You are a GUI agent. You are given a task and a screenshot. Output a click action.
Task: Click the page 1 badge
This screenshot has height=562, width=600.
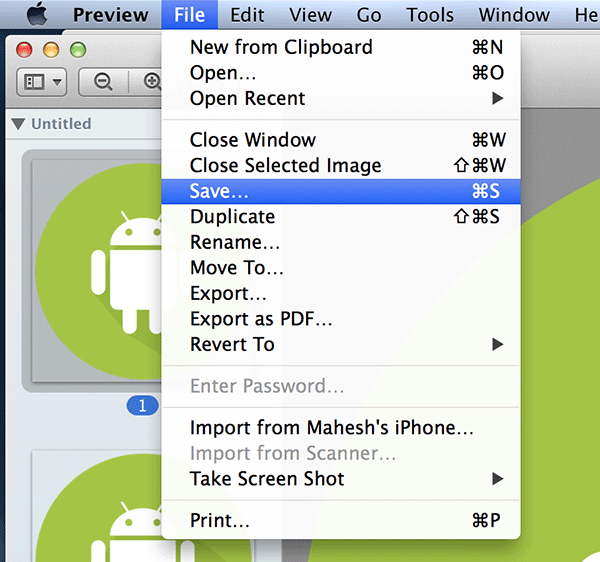click(x=142, y=406)
